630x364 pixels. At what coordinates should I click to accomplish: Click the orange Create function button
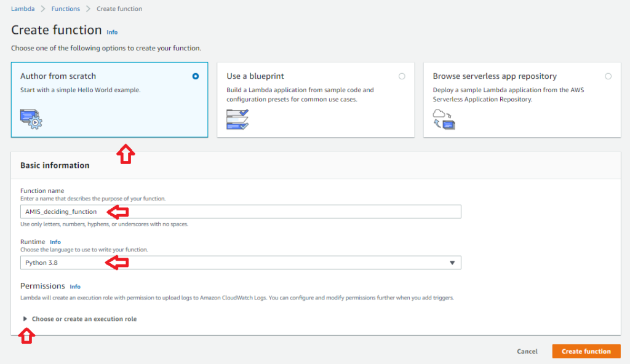tap(586, 351)
